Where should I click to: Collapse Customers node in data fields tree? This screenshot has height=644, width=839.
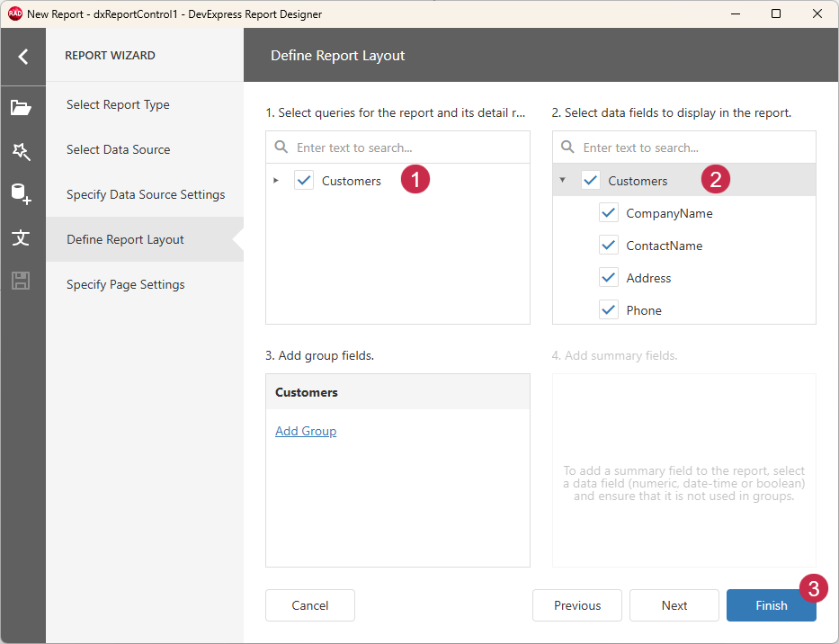click(562, 180)
